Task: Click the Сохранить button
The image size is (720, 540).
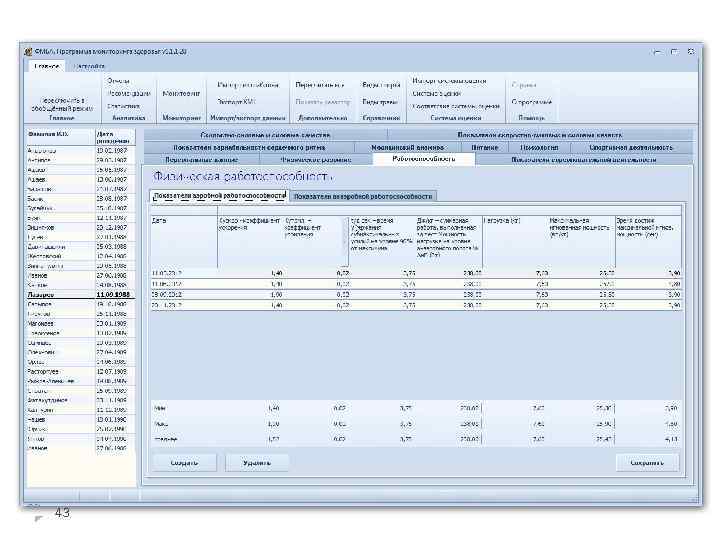Action: [647, 463]
